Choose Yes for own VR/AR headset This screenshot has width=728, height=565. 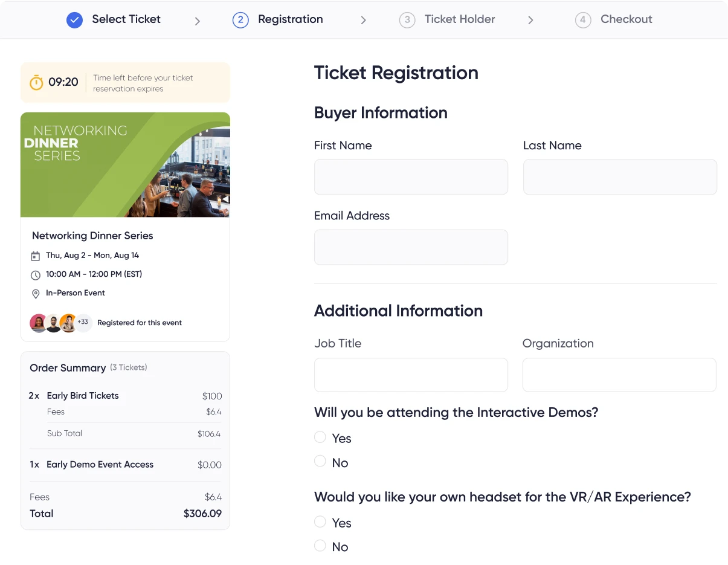click(320, 521)
